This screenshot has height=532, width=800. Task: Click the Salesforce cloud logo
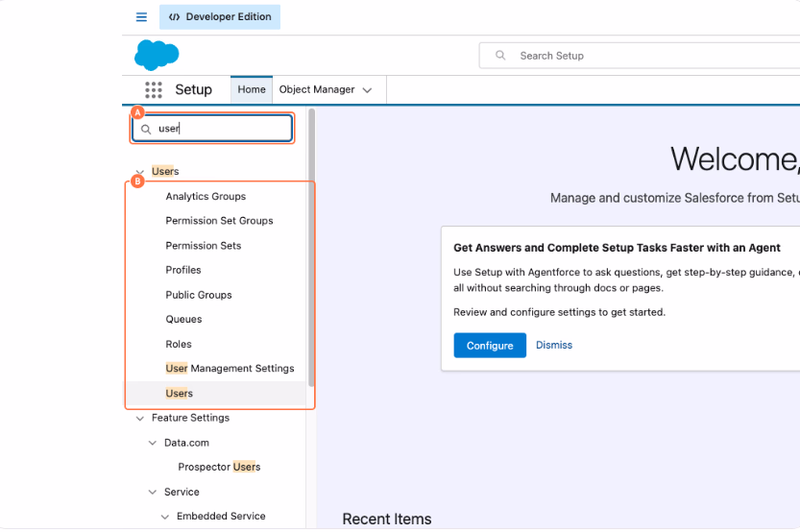click(157, 55)
